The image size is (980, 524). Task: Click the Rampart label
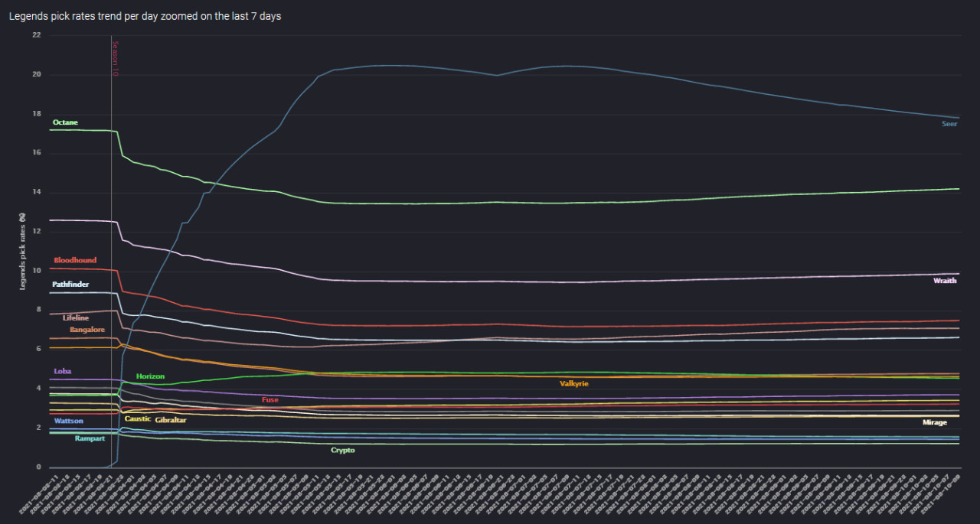pyautogui.click(x=90, y=438)
